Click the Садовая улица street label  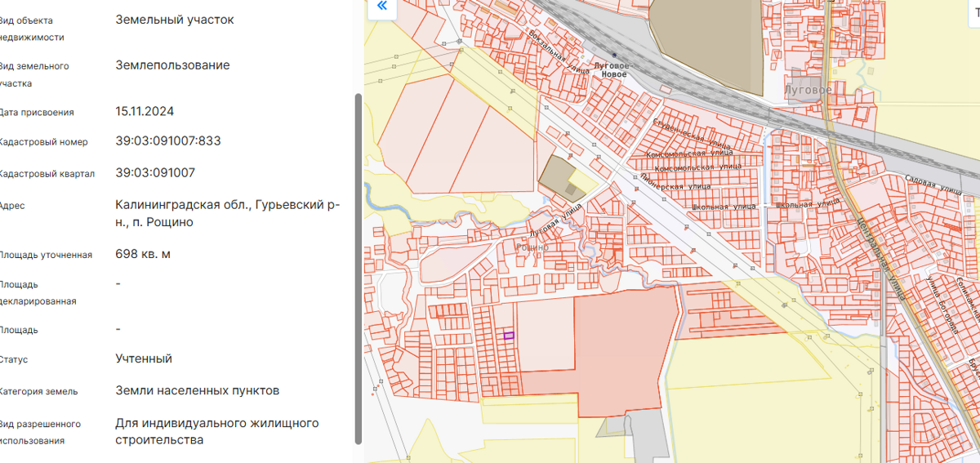[x=933, y=183]
